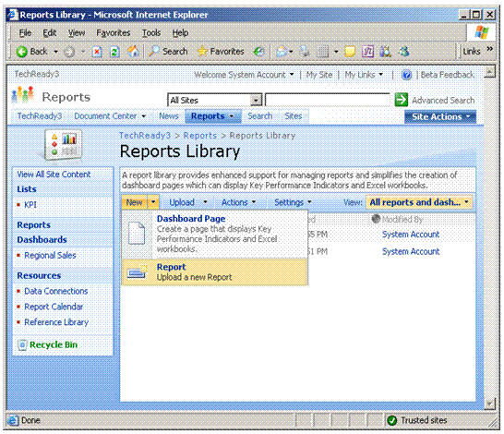504x434 pixels.
Task: Click the Edit page icon in toolbar
Action: click(x=323, y=52)
